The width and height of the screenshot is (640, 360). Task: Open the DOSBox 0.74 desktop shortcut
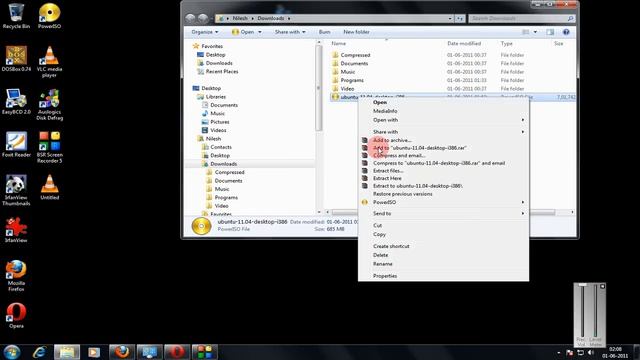(16, 58)
